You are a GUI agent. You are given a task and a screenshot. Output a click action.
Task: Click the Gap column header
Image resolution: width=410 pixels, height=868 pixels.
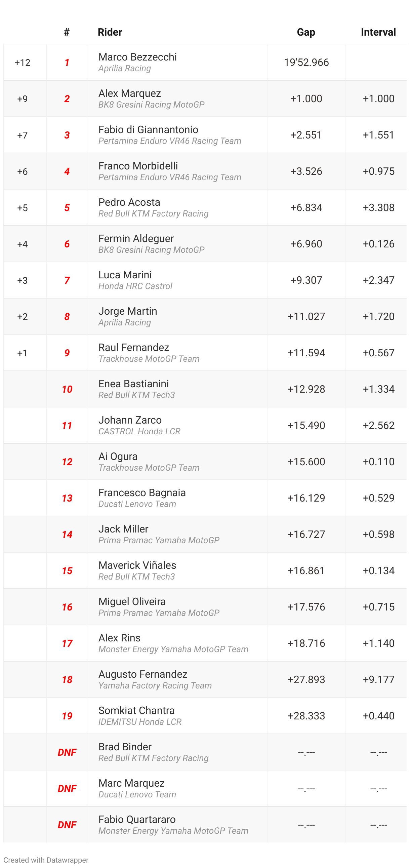click(x=306, y=32)
